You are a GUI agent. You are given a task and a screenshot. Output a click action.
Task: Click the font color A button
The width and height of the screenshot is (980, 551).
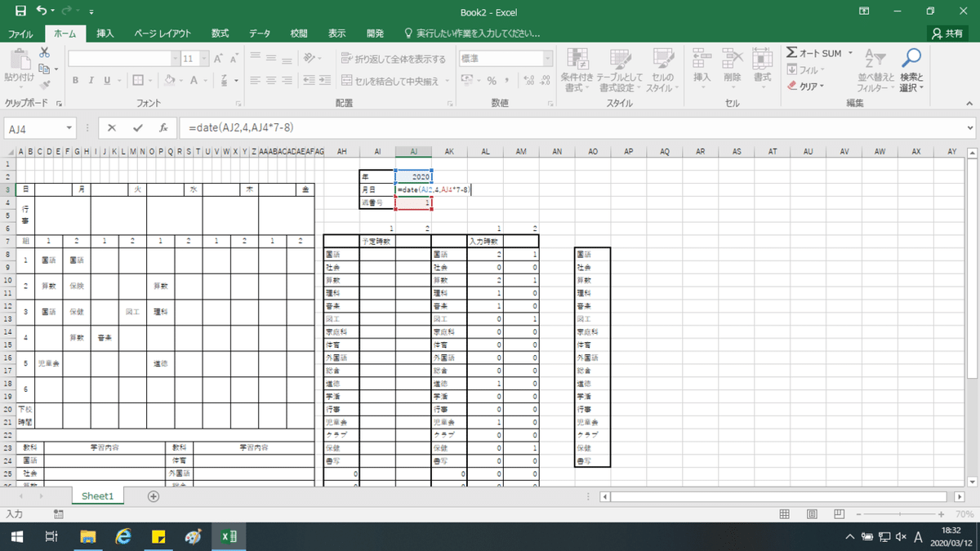[x=194, y=81]
